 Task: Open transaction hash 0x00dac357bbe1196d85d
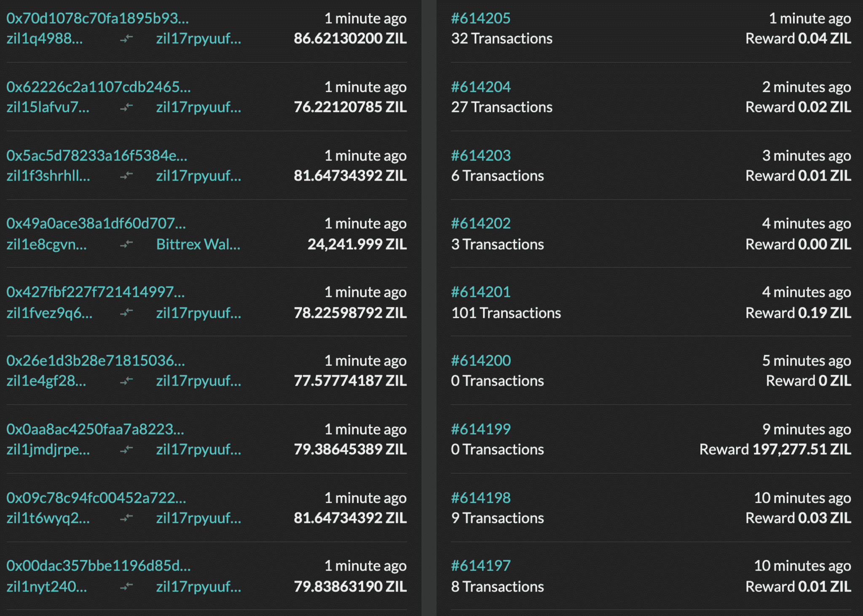pos(99,566)
